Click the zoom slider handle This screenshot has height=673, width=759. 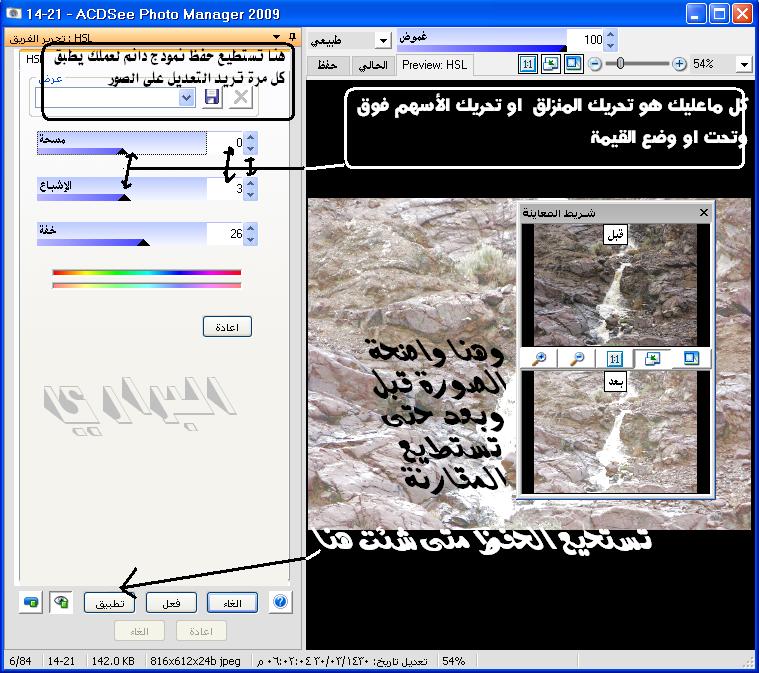coord(620,63)
